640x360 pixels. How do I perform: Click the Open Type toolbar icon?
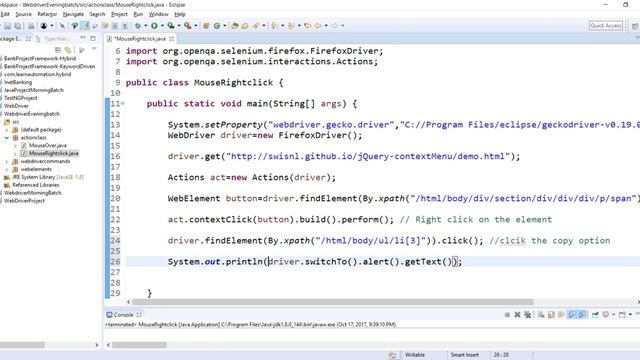coord(235,26)
